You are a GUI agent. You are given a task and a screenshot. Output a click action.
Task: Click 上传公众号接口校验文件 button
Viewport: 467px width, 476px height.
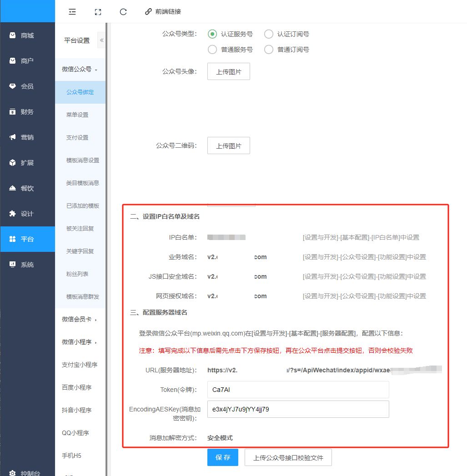pos(288,457)
